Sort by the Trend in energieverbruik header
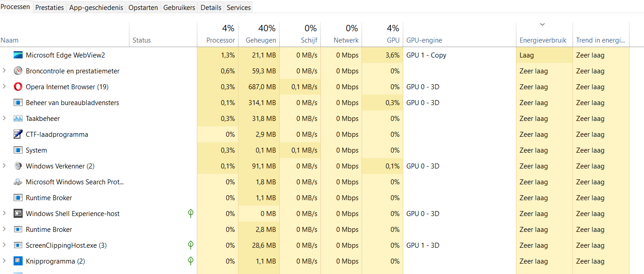Viewport: 644px width, 274px height. [x=601, y=34]
